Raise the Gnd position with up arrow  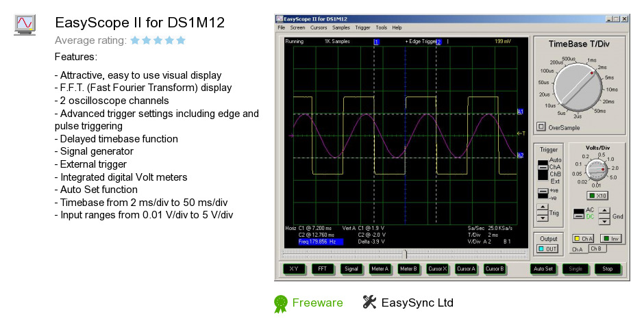[604, 211]
